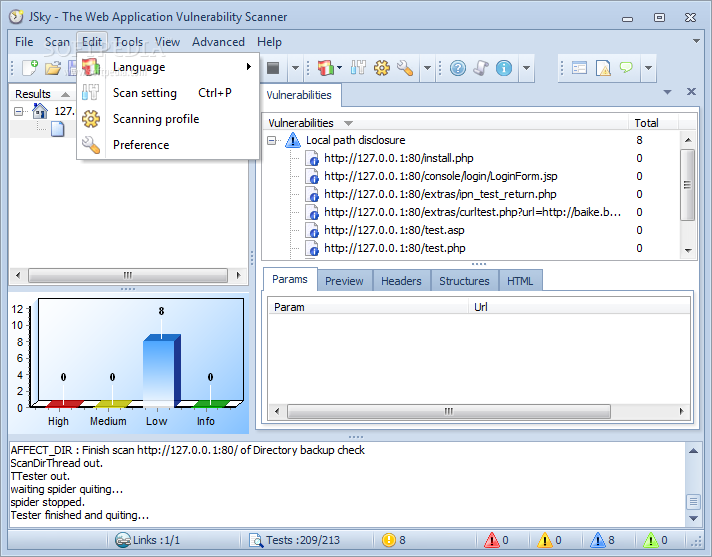
Task: Choose Preference from Edit menu
Action: tap(168, 145)
